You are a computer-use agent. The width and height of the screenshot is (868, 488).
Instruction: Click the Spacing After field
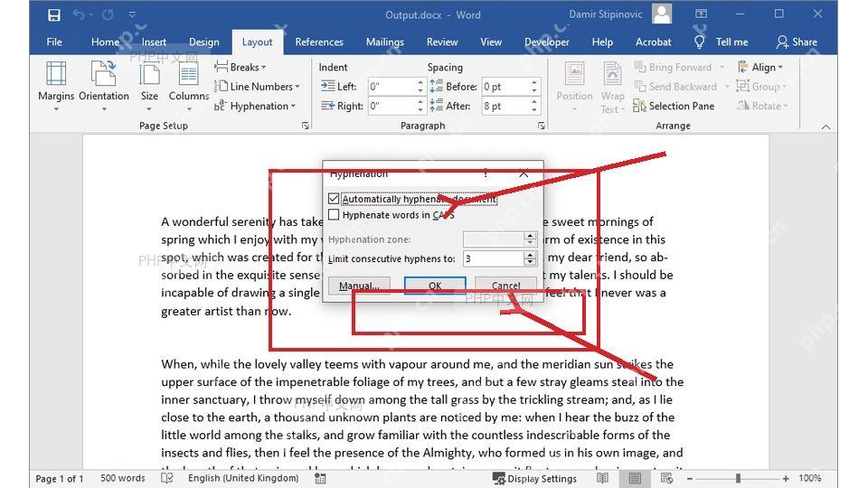[x=505, y=106]
